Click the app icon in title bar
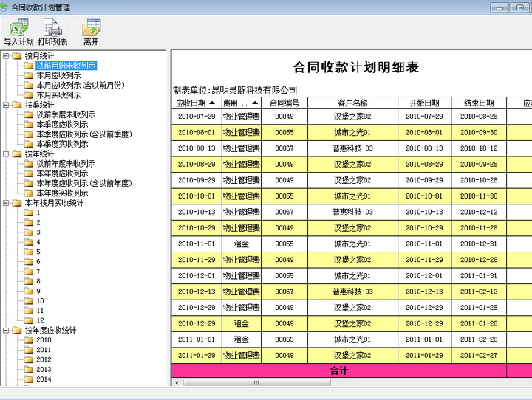 (x=6, y=7)
